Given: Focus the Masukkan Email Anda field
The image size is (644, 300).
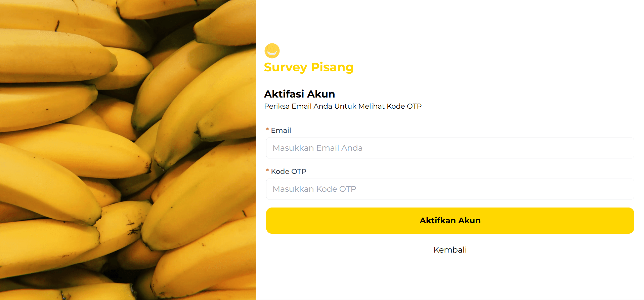Looking at the screenshot, I should click(450, 148).
